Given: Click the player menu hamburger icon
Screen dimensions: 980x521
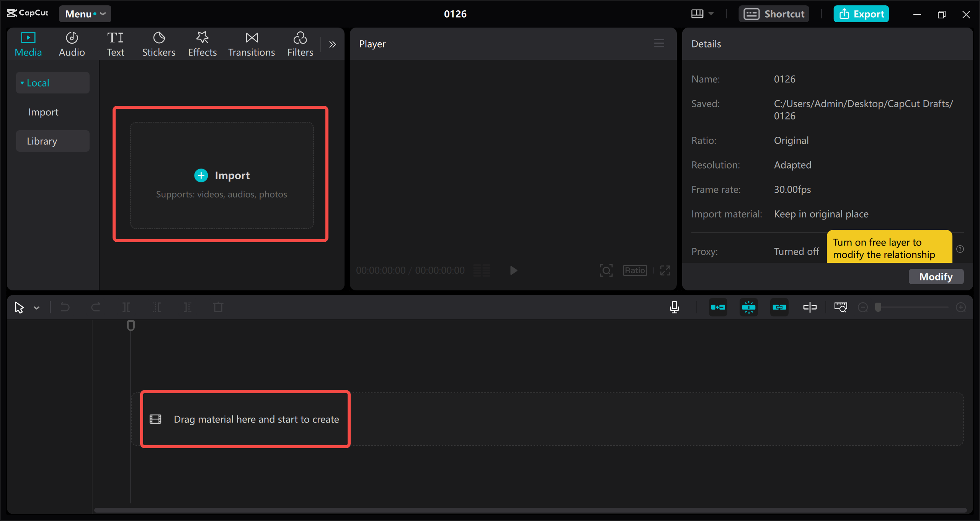Looking at the screenshot, I should 659,44.
